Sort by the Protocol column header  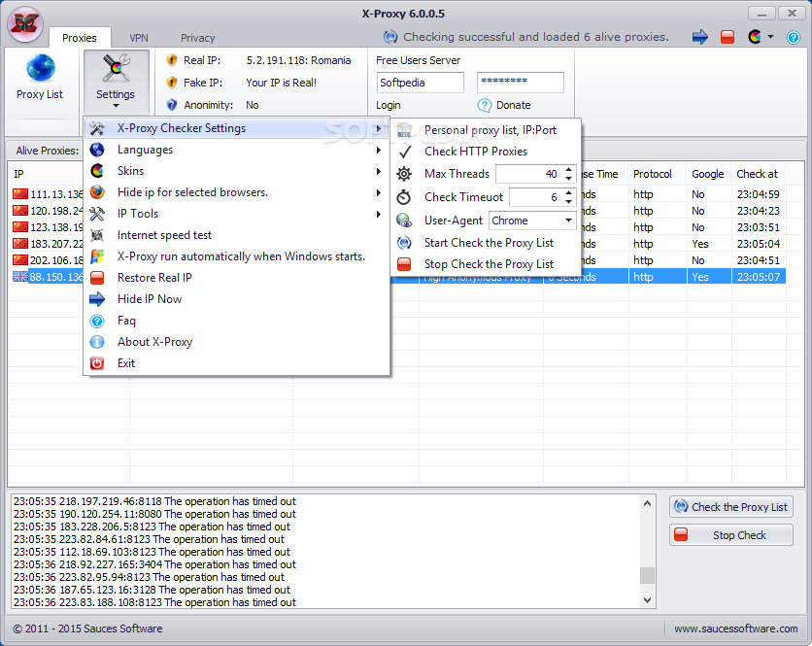657,174
